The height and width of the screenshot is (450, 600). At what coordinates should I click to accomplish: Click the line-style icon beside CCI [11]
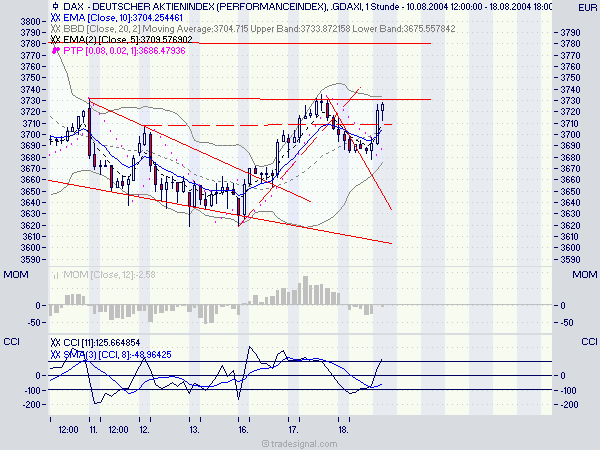[55, 342]
